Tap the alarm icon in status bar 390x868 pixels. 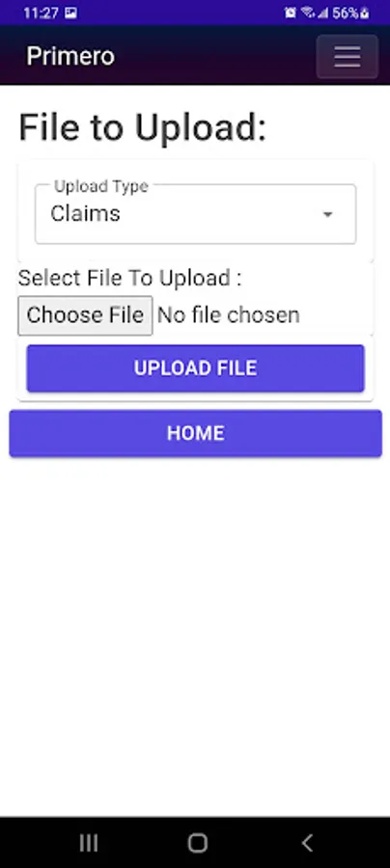point(291,13)
